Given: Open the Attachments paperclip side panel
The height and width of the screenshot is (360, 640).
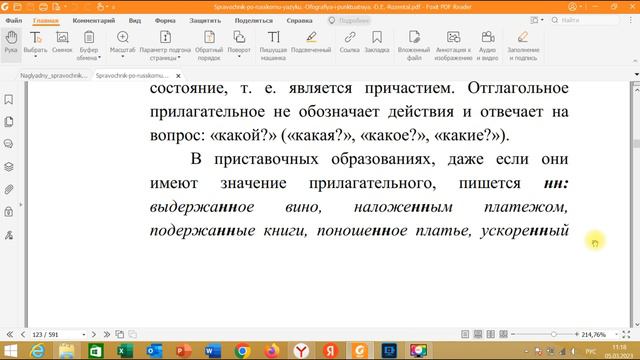Looking at the screenshot, I should 9,189.
